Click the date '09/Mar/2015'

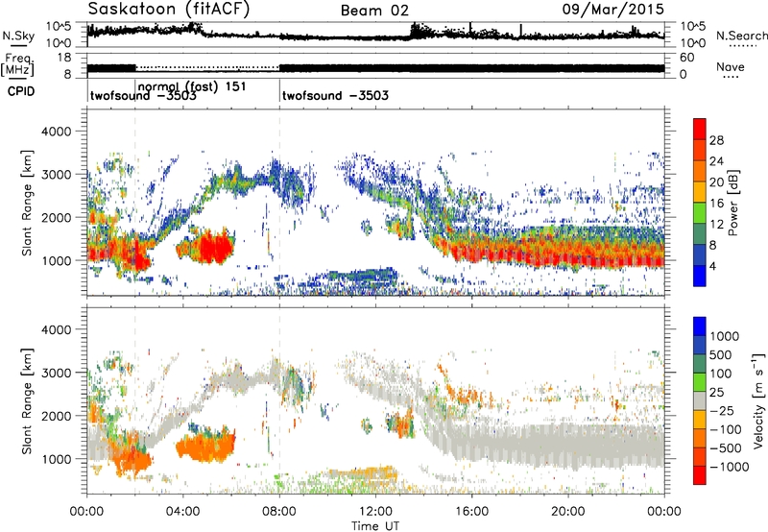click(612, 9)
